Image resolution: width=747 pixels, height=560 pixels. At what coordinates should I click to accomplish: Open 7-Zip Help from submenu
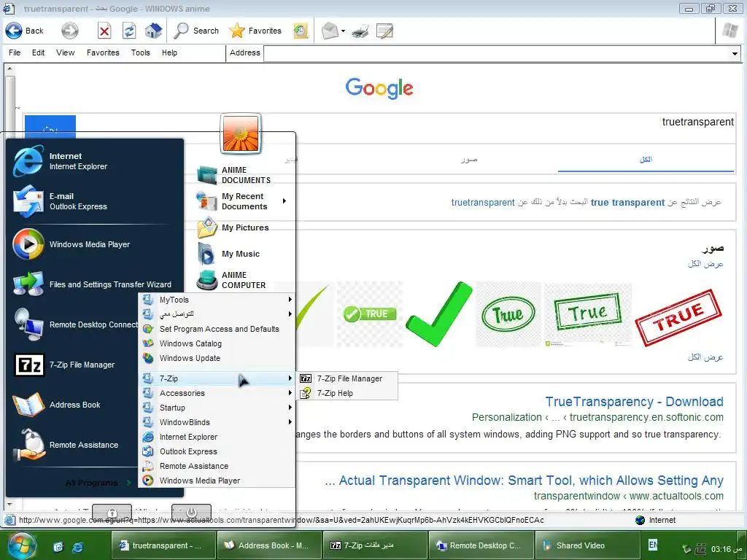pos(347,393)
